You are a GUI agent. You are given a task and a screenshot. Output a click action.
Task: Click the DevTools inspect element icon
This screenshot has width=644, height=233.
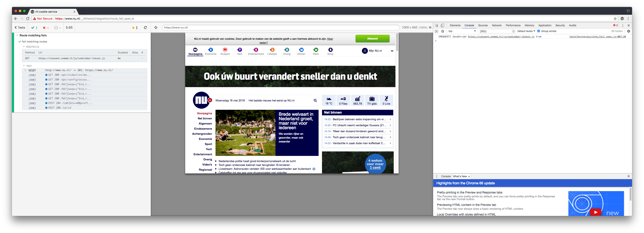[437, 26]
